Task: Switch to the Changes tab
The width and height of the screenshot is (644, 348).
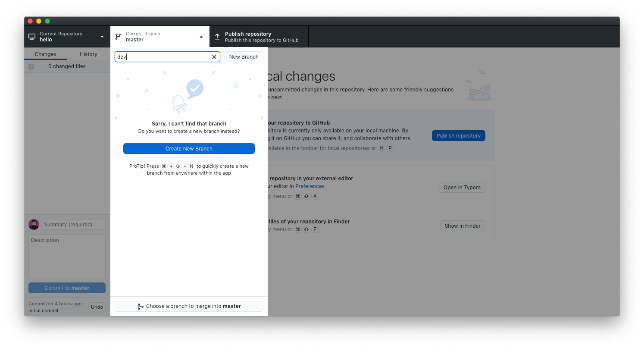Action: tap(45, 54)
